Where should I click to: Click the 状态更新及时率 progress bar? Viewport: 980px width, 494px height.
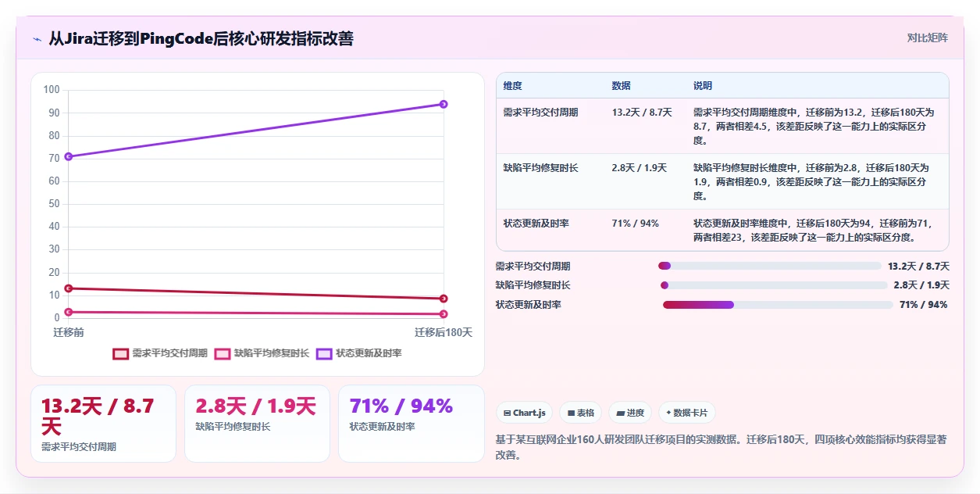(778, 305)
